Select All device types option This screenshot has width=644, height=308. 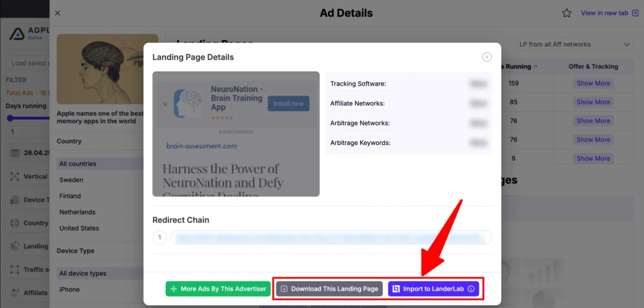click(x=100, y=273)
